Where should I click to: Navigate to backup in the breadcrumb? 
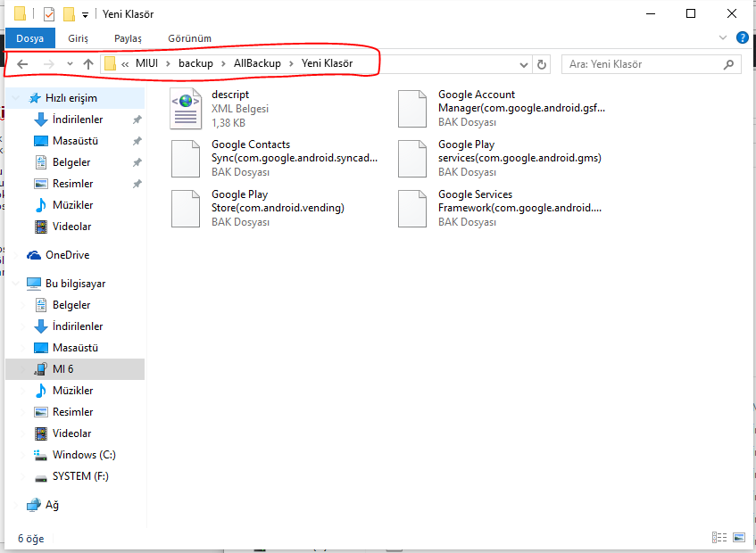pyautogui.click(x=195, y=63)
